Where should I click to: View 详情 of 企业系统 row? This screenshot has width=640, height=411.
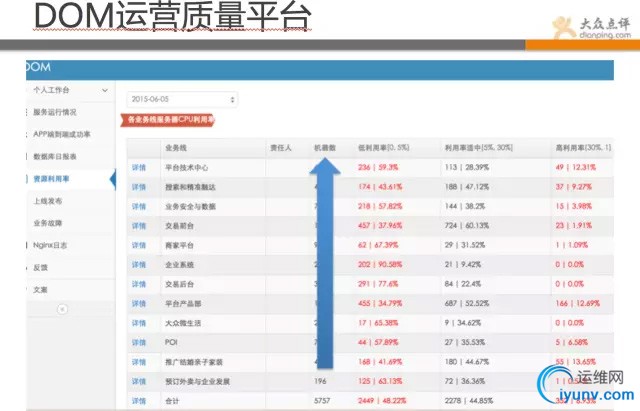click(x=139, y=265)
